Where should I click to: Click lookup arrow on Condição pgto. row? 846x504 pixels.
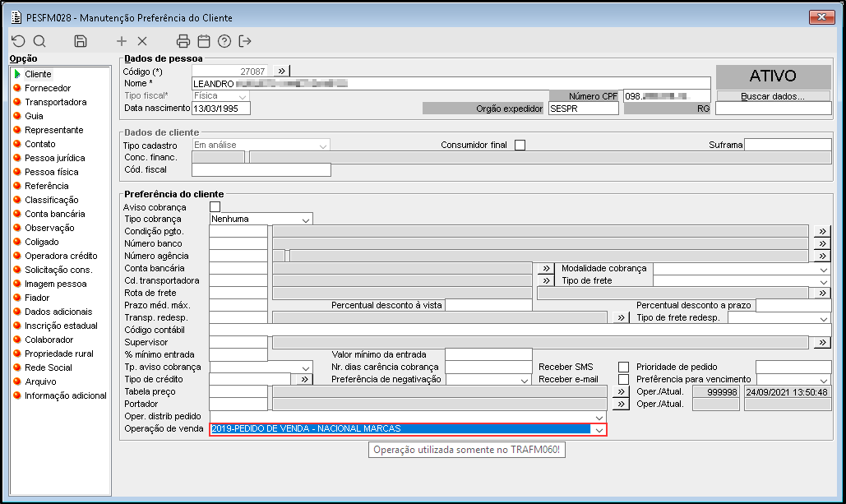(822, 231)
